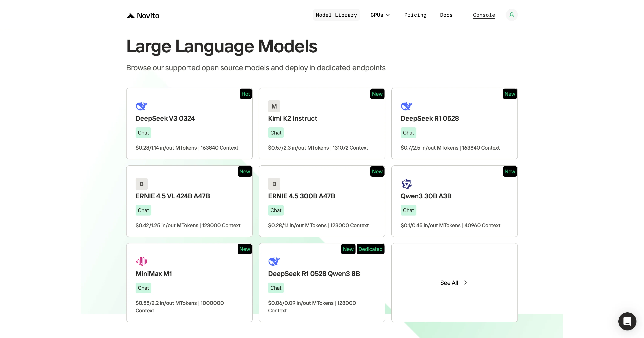
Task: Click the Chat tag on MiniMax M1
Action: pyautogui.click(x=143, y=288)
